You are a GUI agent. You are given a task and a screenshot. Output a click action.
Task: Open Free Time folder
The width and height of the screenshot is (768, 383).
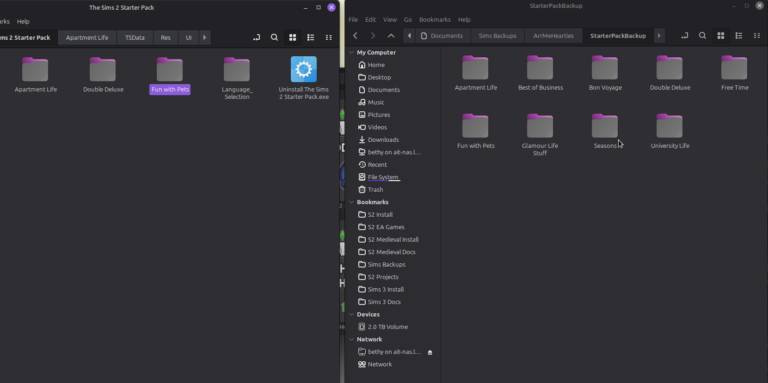(x=734, y=68)
